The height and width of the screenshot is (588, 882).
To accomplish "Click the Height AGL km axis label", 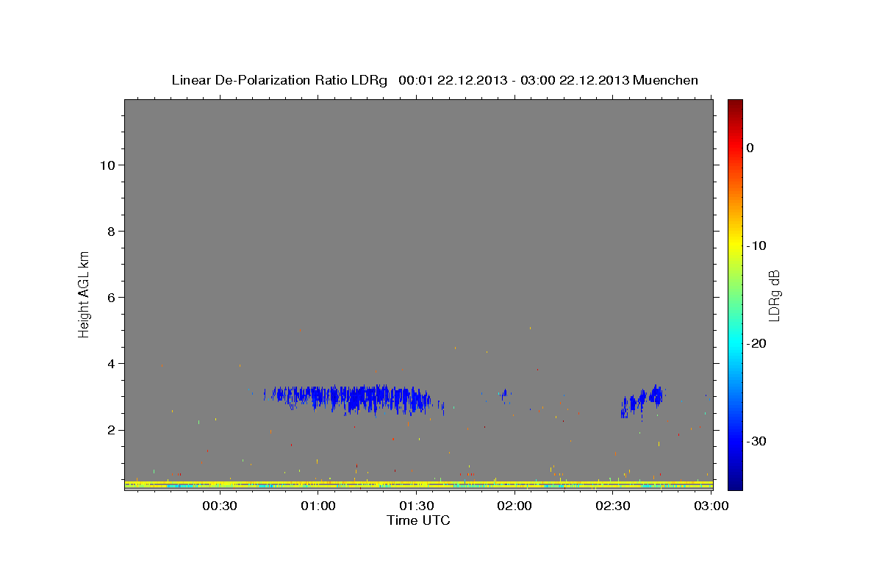I will point(84,293).
